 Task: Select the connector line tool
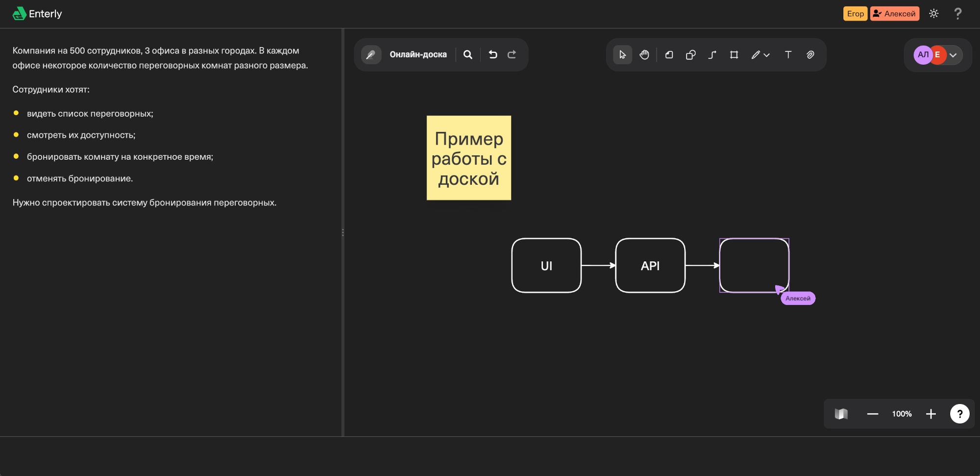pyautogui.click(x=712, y=55)
